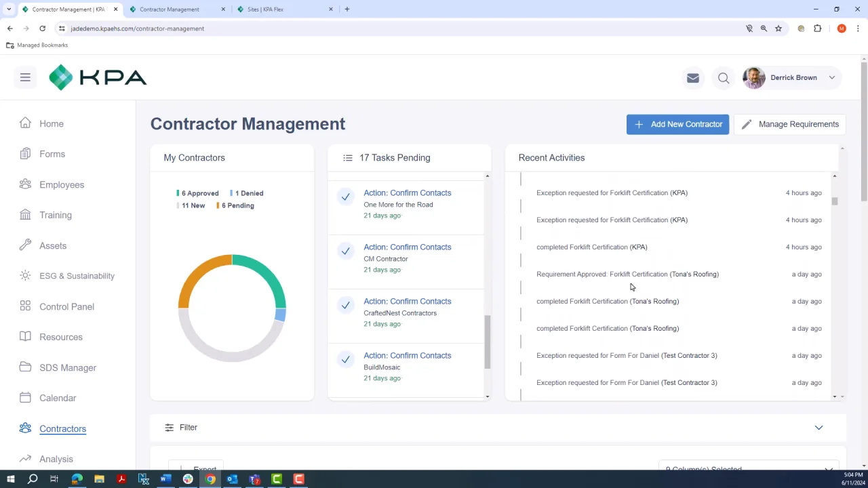
Task: Open the search magnifier icon in header
Action: pos(724,78)
